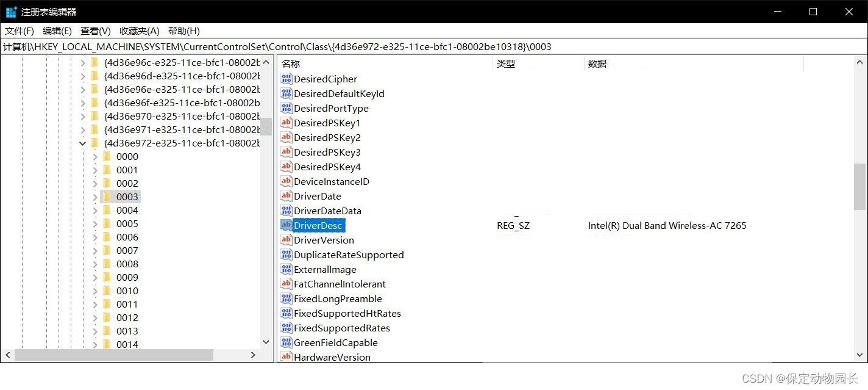Viewport: 868px width, 390px height.
Task: Click values pane scrollbar down arrow
Action: tap(860, 355)
